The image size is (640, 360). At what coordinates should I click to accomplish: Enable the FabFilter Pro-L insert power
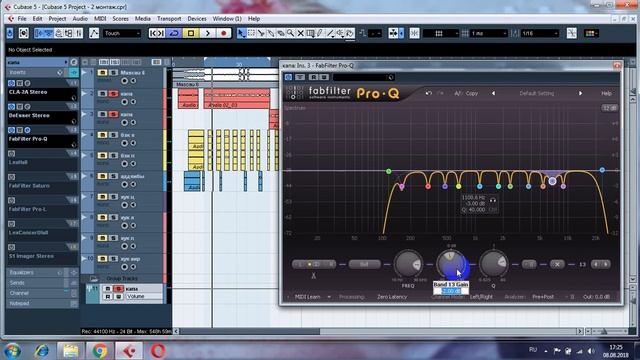[11, 200]
